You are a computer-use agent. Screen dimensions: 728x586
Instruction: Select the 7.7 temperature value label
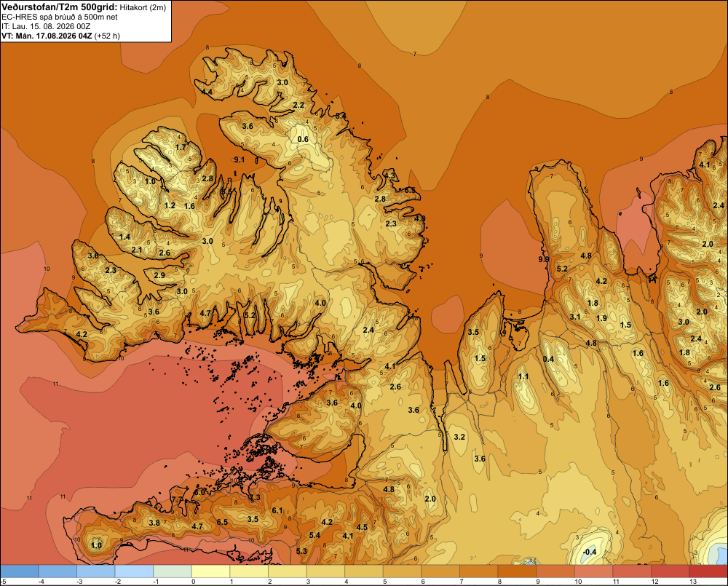(x=177, y=499)
